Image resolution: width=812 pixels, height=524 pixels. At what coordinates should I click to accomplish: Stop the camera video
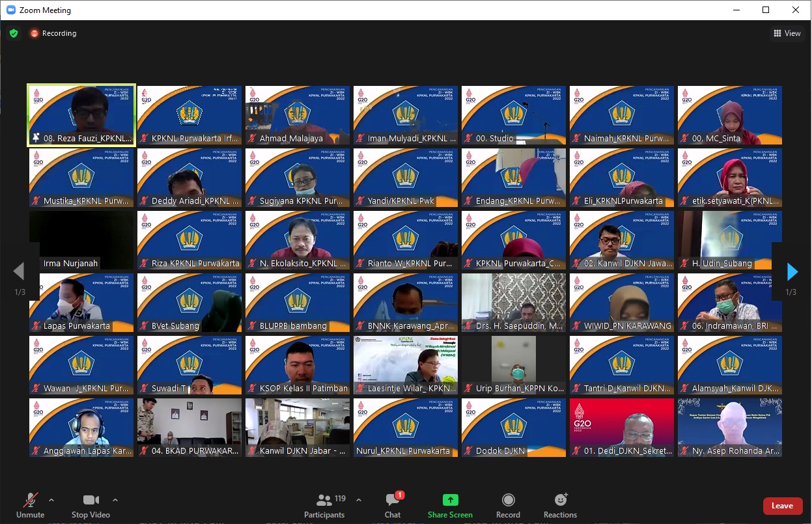(91, 505)
